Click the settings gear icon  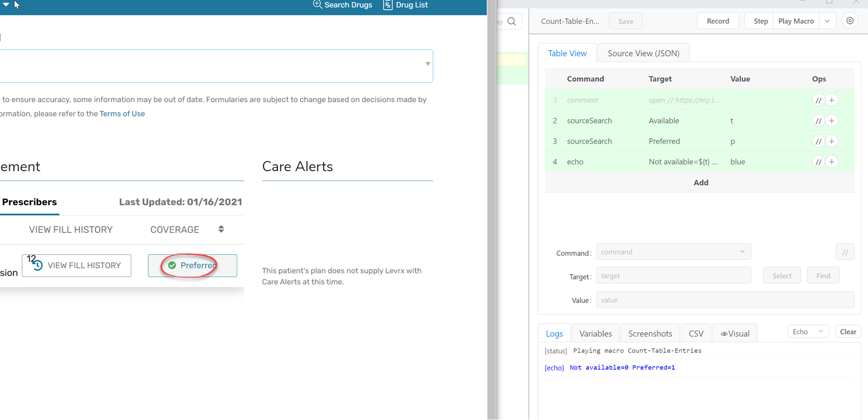(x=850, y=21)
